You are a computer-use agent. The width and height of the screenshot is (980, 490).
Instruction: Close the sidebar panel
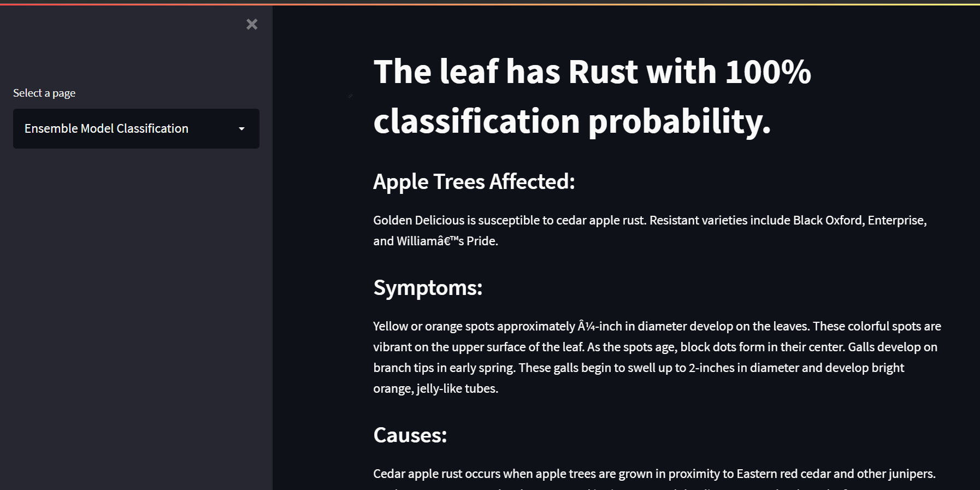(x=251, y=24)
